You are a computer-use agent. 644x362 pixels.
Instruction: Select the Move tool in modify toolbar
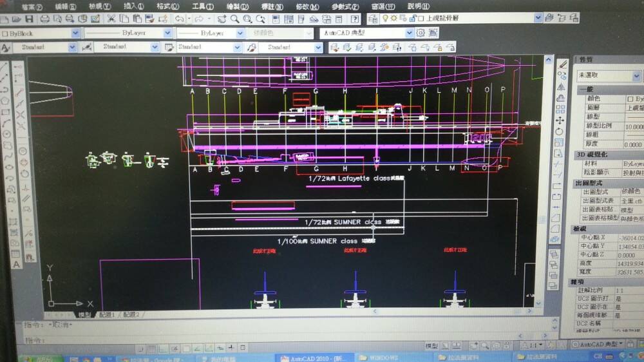tap(560, 120)
